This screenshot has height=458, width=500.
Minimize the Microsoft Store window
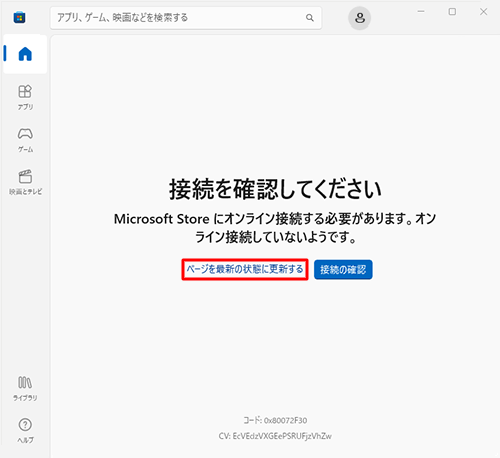click(421, 12)
